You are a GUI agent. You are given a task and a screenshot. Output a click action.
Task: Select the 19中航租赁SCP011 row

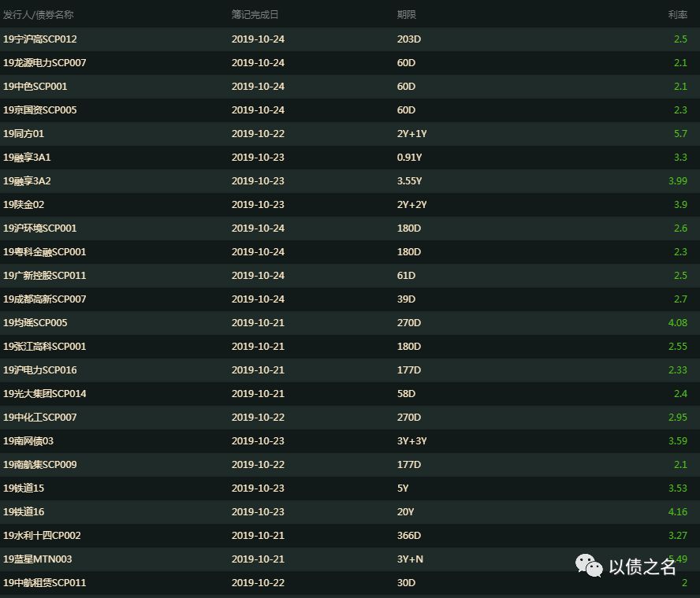[350, 583]
